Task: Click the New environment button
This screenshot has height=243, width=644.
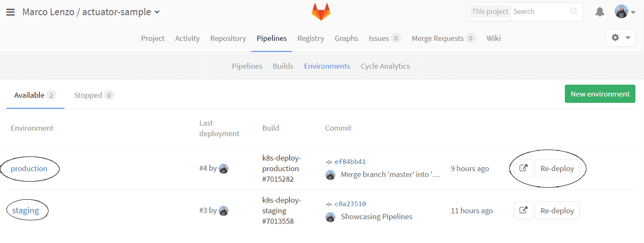Action: [600, 94]
